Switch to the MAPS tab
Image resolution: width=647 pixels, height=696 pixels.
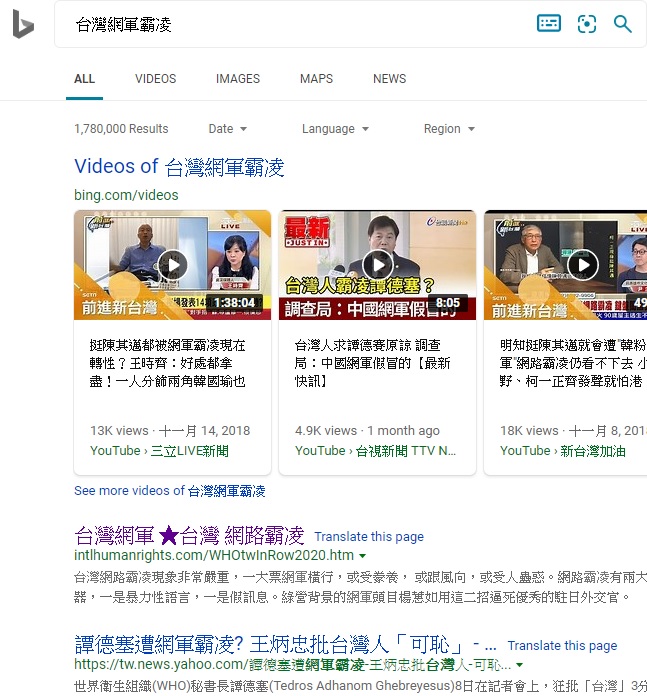pyautogui.click(x=316, y=79)
